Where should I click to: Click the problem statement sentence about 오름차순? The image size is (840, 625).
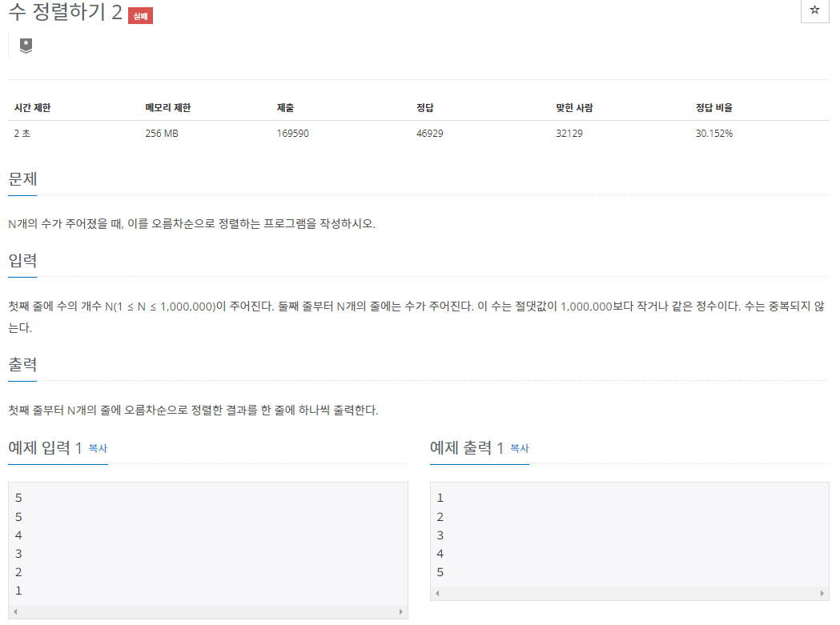(192, 223)
